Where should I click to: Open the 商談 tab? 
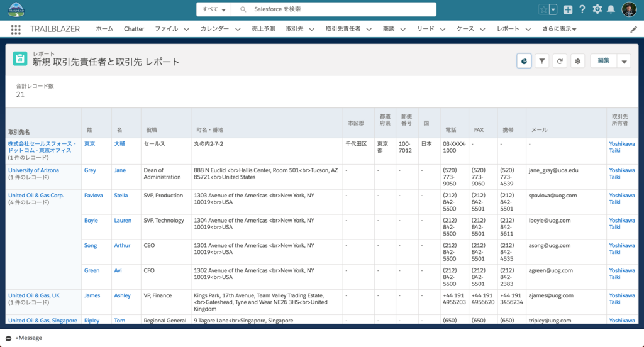tap(389, 29)
